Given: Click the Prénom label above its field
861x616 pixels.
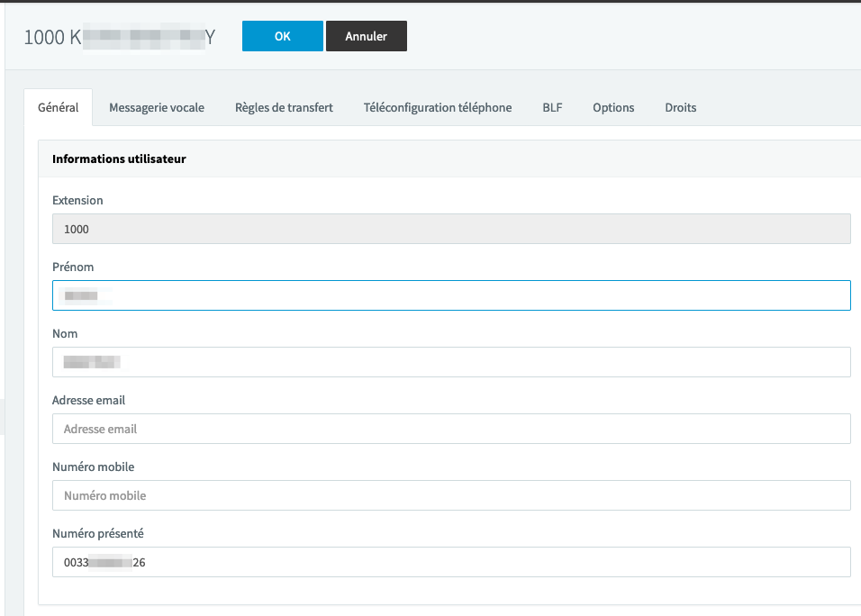Looking at the screenshot, I should coord(73,267).
